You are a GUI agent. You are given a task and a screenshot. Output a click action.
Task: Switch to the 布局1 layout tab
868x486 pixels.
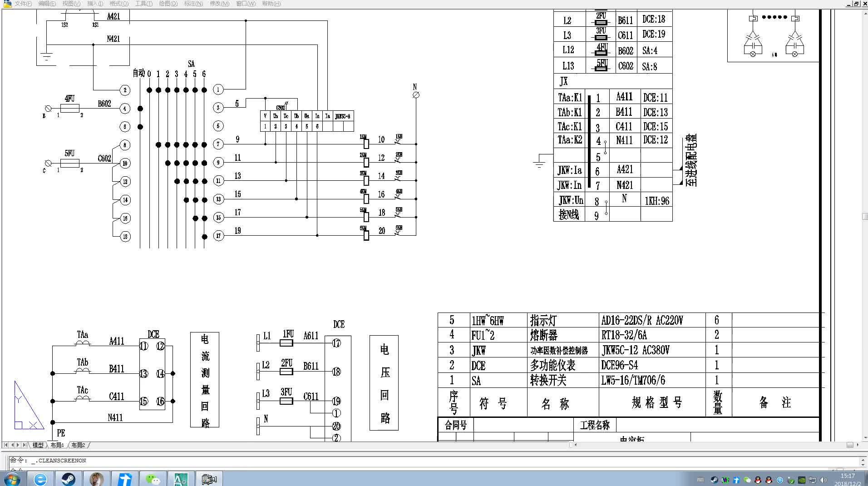[57, 445]
